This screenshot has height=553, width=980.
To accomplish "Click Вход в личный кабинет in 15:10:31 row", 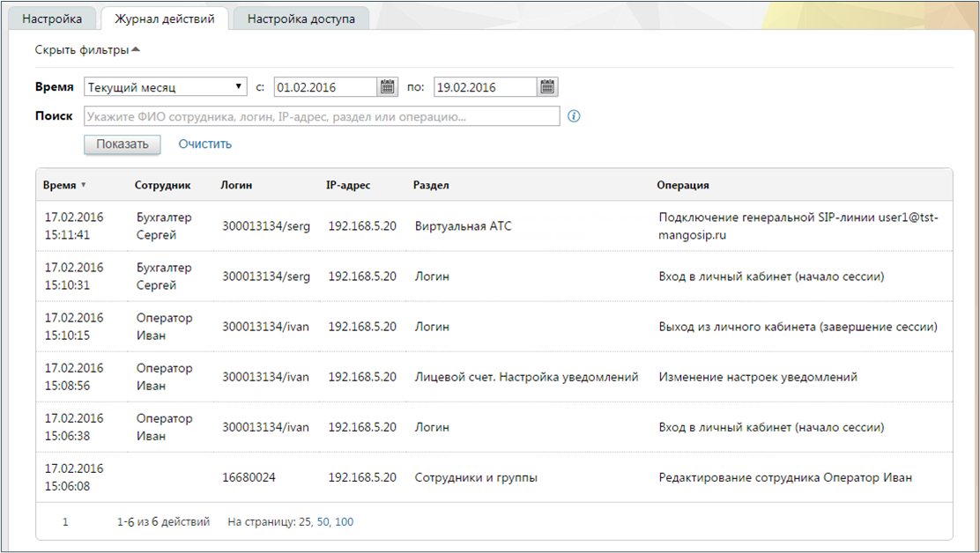I will pos(771,276).
